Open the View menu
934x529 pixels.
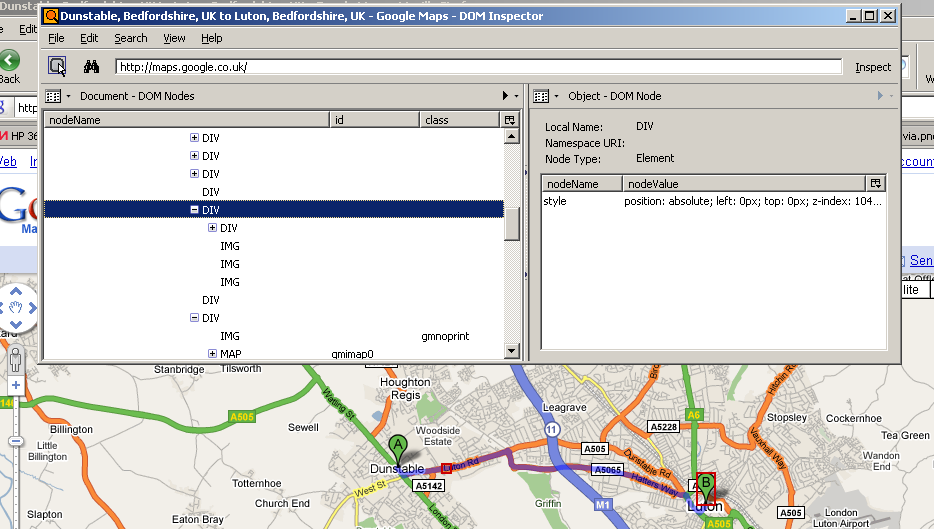pyautogui.click(x=174, y=38)
